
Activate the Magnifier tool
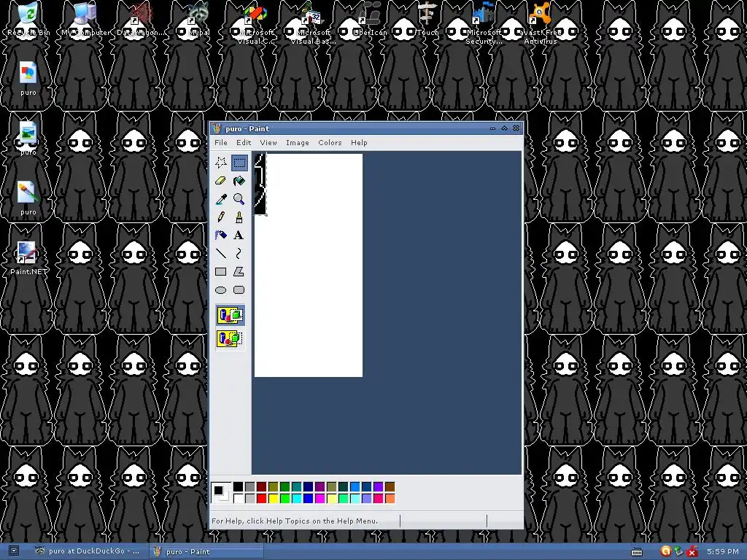(239, 199)
